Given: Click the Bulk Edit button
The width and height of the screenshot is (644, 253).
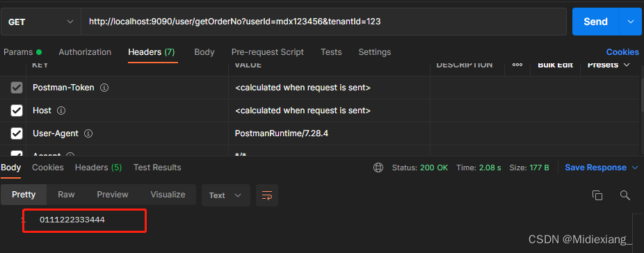Looking at the screenshot, I should click(x=555, y=65).
